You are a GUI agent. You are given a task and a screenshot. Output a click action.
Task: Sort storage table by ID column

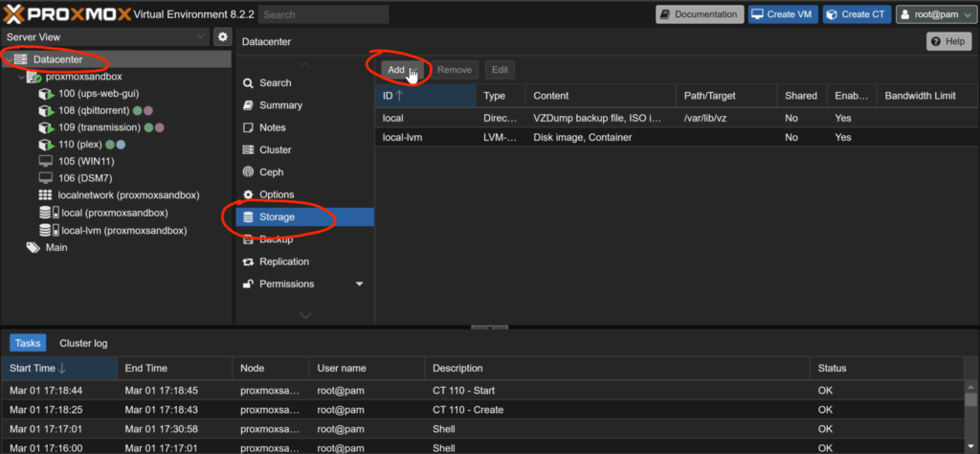pos(425,96)
